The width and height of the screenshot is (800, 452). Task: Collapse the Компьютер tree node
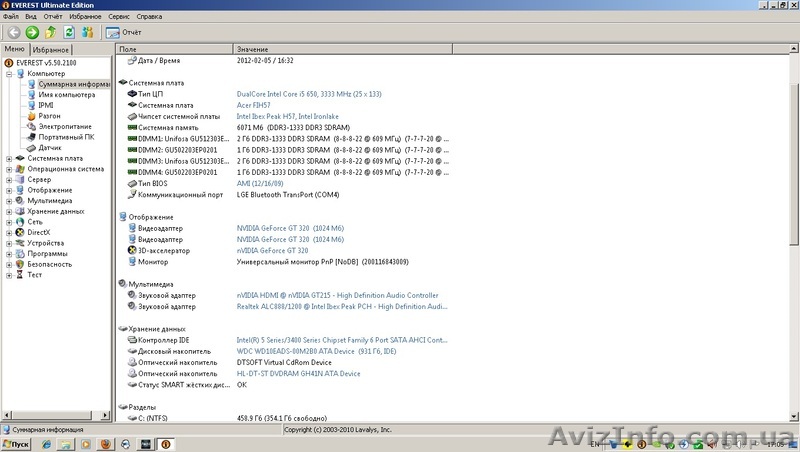(9, 74)
